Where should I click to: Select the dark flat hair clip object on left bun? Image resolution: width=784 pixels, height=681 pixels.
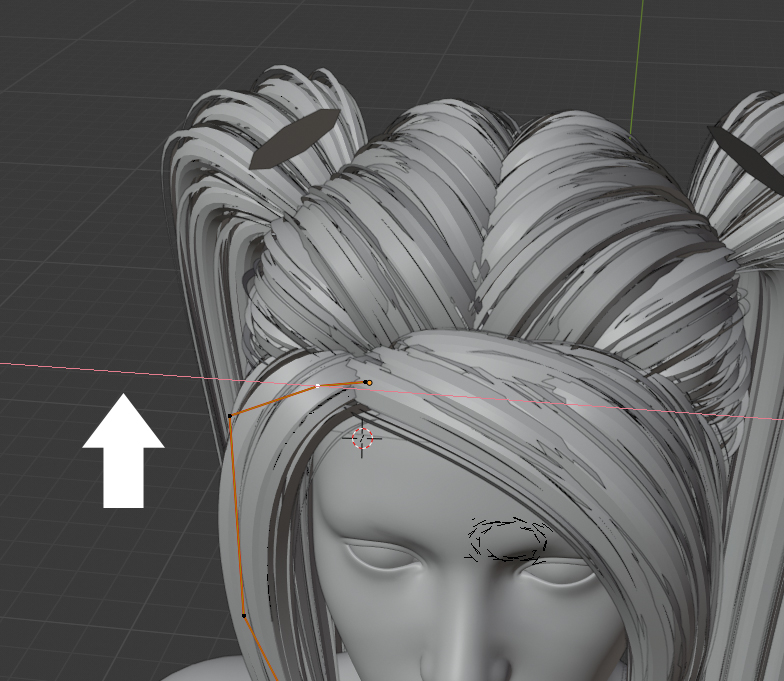[x=294, y=138]
